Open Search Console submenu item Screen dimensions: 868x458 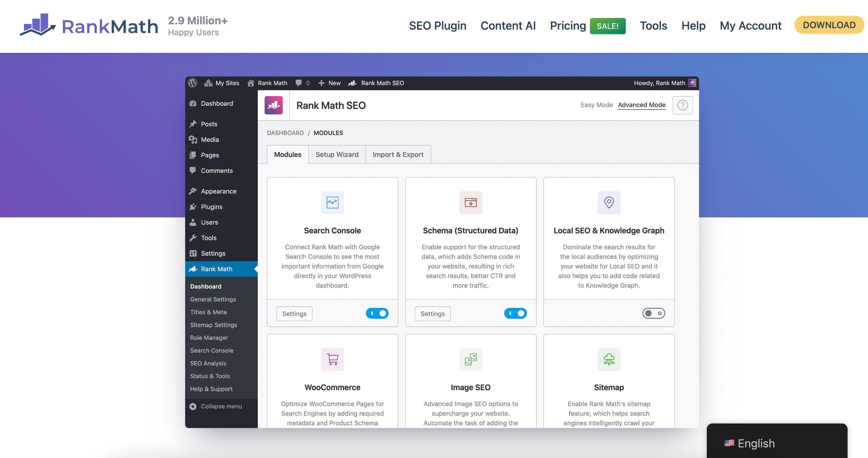pos(212,351)
